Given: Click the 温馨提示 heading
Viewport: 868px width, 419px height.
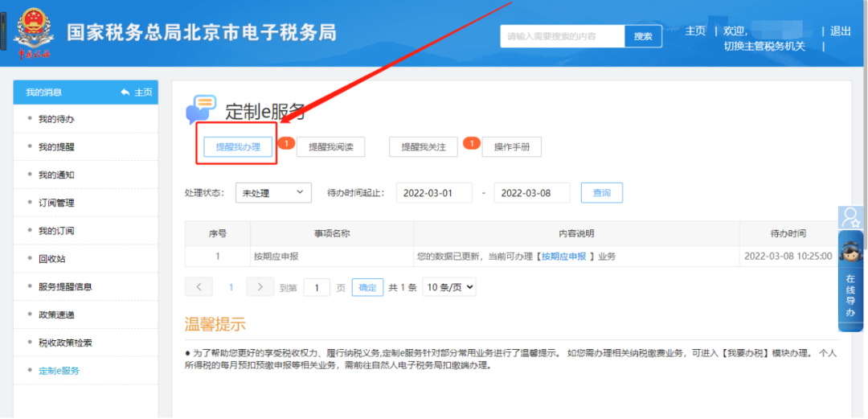Looking at the screenshot, I should coord(215,325).
